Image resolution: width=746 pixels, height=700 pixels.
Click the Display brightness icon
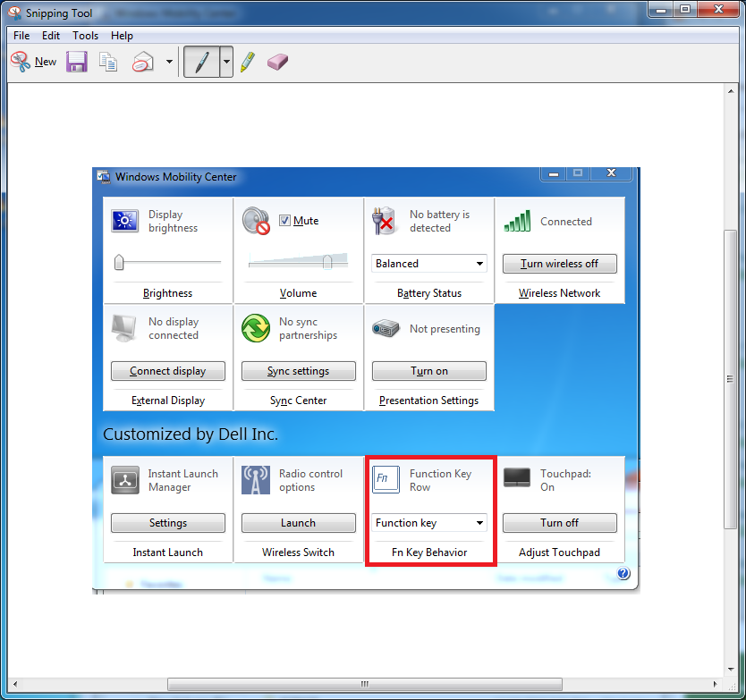coord(124,221)
